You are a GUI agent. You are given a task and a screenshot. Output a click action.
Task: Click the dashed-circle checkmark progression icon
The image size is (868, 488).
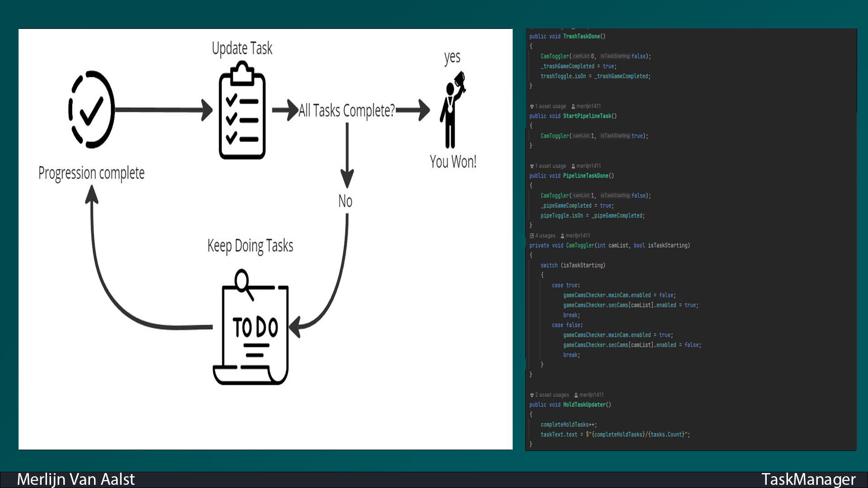(92, 110)
